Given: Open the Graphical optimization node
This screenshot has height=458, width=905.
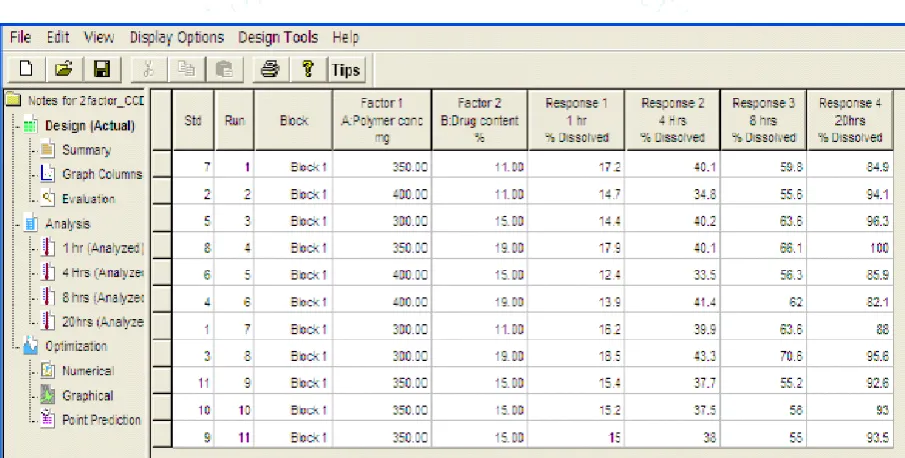Looking at the screenshot, I should [87, 396].
